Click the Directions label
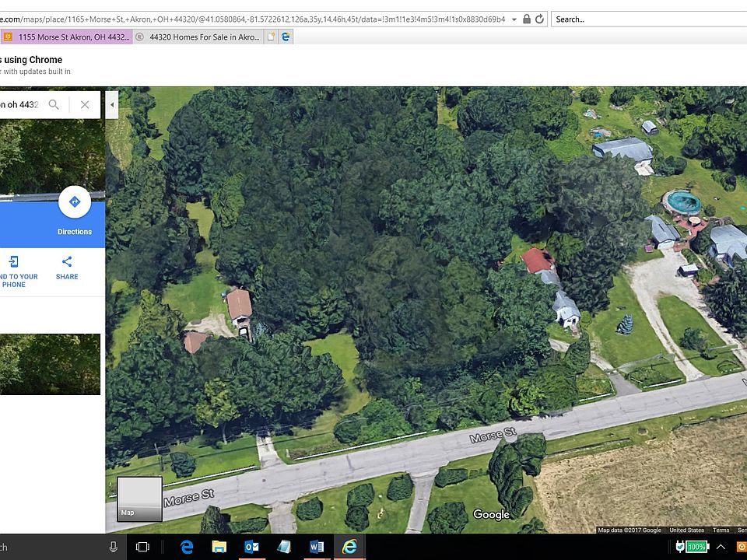This screenshot has width=747, height=560. 75,232
